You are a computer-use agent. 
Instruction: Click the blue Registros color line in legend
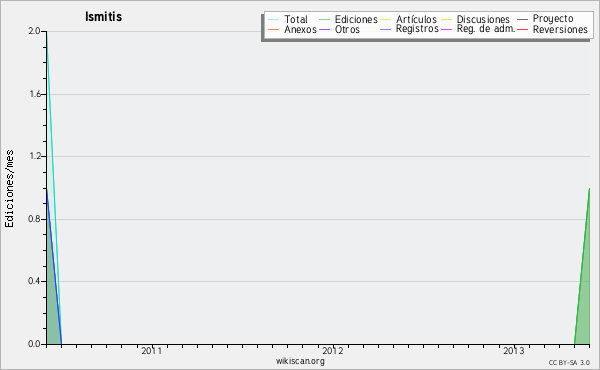(x=386, y=29)
